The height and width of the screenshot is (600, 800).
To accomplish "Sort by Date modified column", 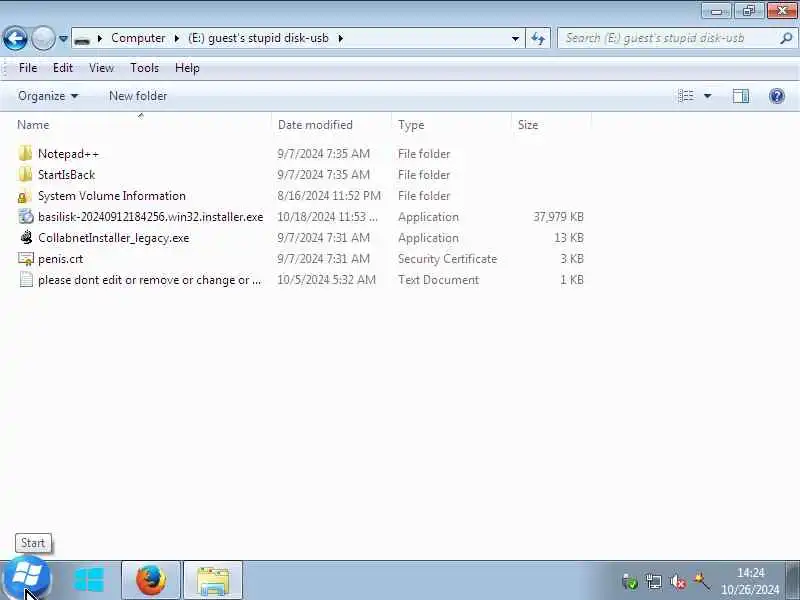I will [315, 125].
